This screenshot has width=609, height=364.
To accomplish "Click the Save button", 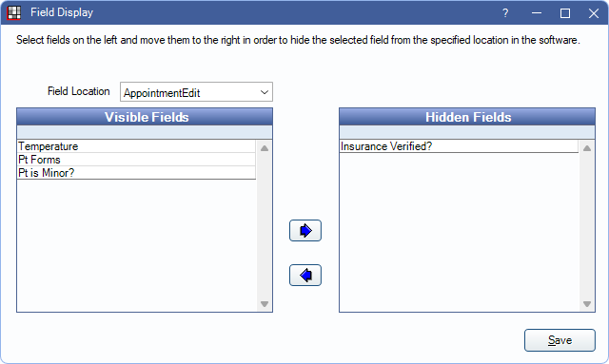I will pos(560,340).
